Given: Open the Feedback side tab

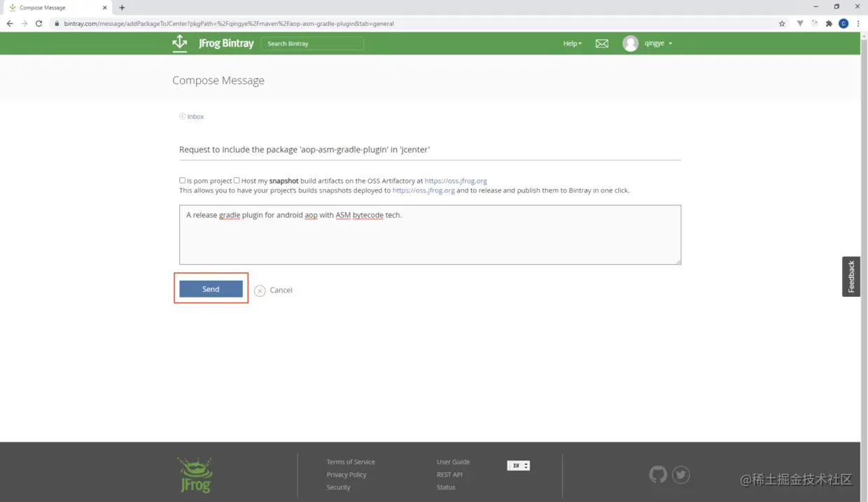Looking at the screenshot, I should click(851, 277).
